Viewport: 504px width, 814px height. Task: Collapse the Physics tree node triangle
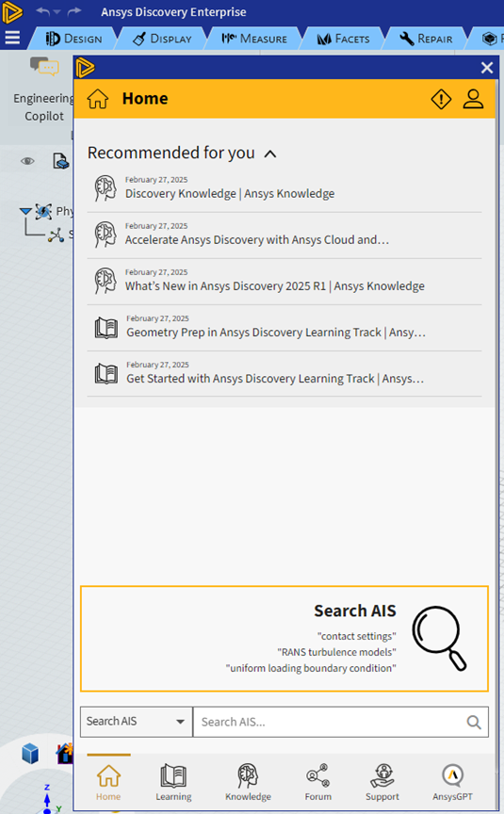(25, 211)
